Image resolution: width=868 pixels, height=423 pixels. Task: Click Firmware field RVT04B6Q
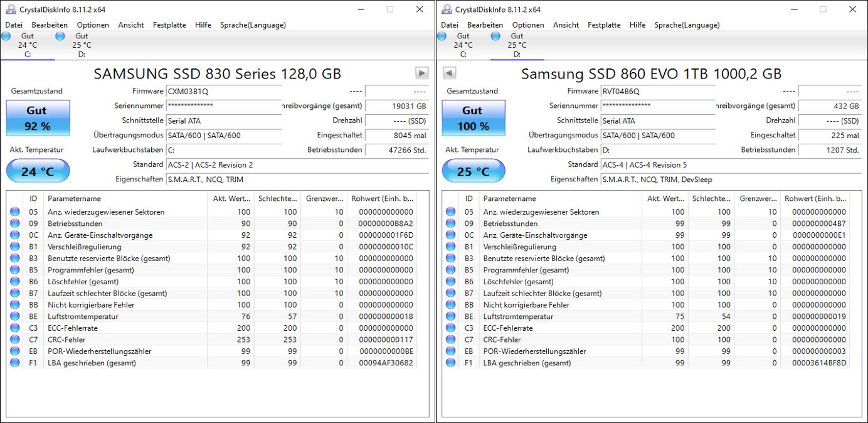point(658,92)
